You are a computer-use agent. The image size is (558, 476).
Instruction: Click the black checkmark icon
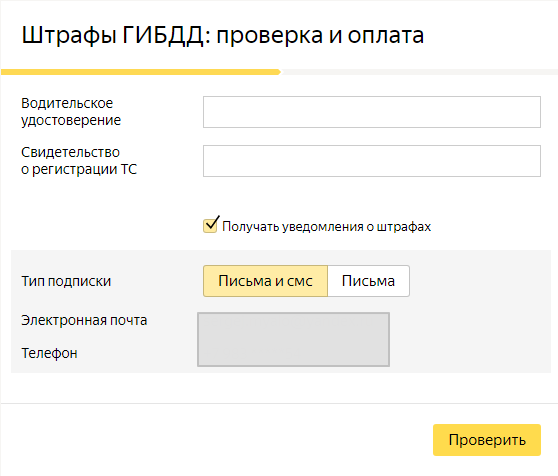click(212, 222)
